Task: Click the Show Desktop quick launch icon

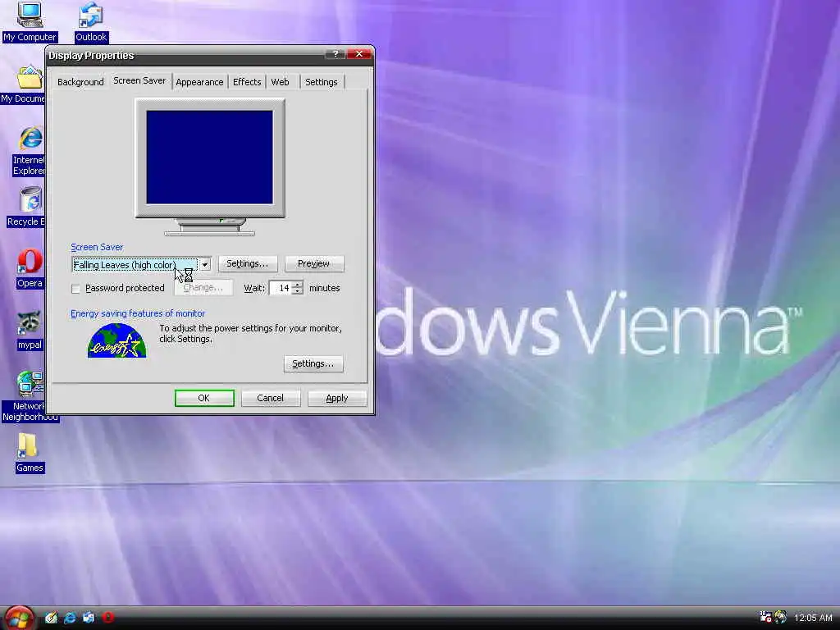Action: click(52, 618)
